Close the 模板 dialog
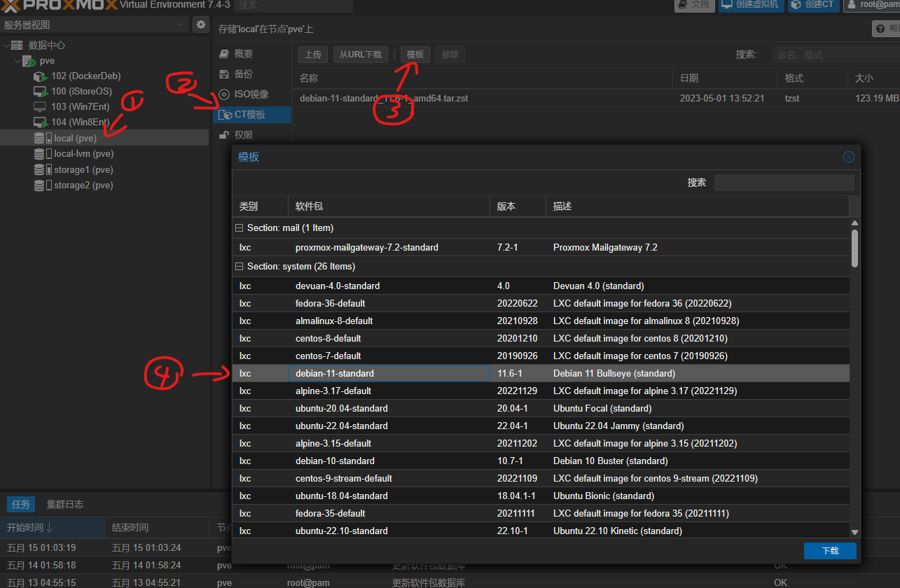Screen dimensions: 900x588 click(849, 157)
